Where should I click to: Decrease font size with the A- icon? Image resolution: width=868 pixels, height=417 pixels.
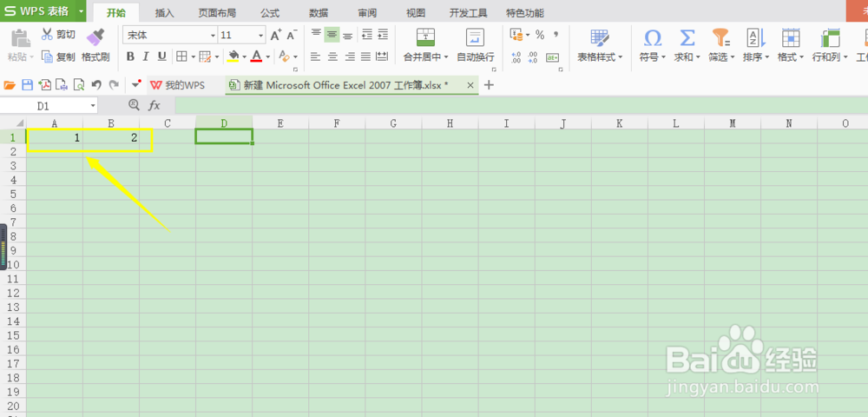point(293,36)
